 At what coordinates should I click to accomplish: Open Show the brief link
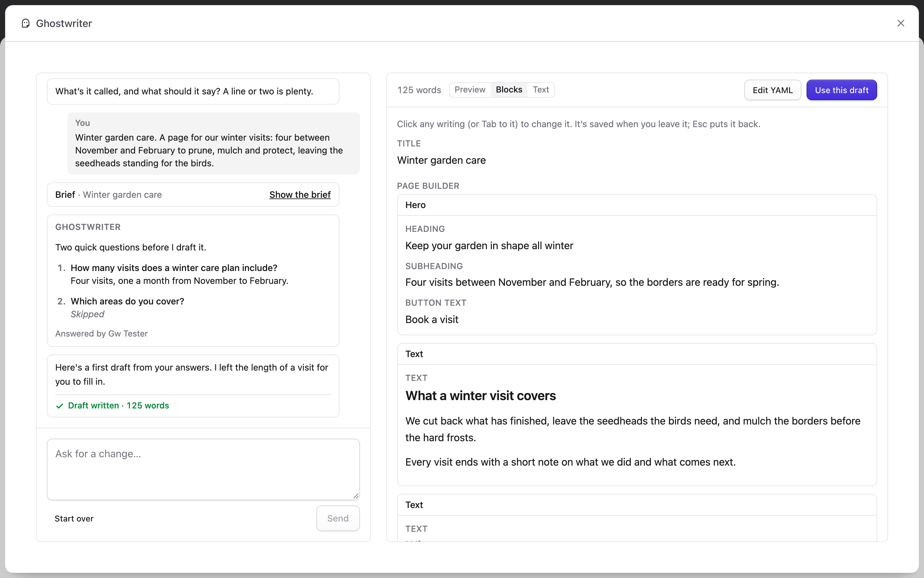(x=300, y=195)
